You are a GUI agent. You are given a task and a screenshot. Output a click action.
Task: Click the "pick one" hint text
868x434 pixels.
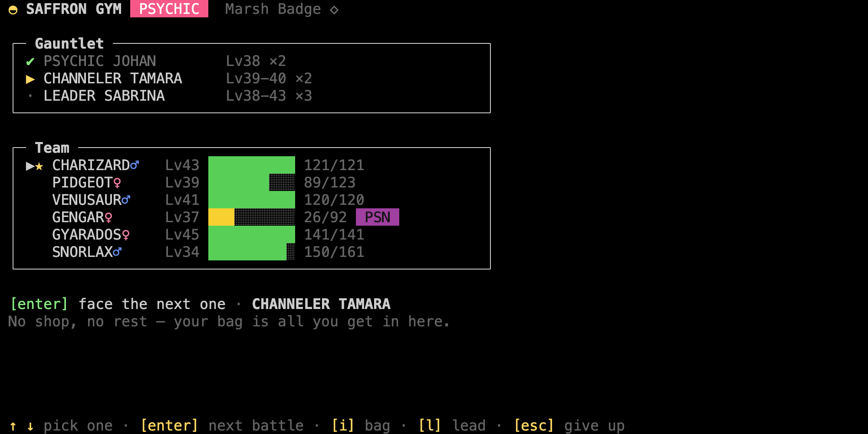tap(78, 426)
